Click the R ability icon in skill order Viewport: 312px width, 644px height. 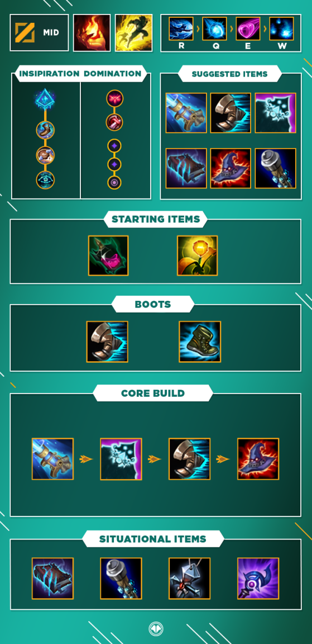click(181, 29)
